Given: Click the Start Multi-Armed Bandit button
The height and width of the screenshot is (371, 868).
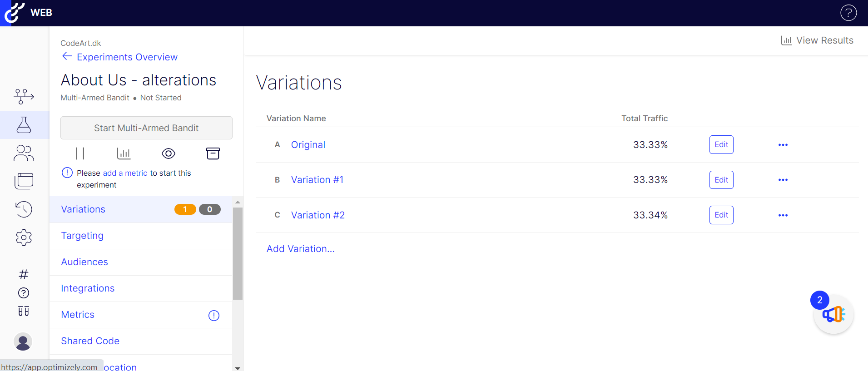Looking at the screenshot, I should (x=146, y=128).
